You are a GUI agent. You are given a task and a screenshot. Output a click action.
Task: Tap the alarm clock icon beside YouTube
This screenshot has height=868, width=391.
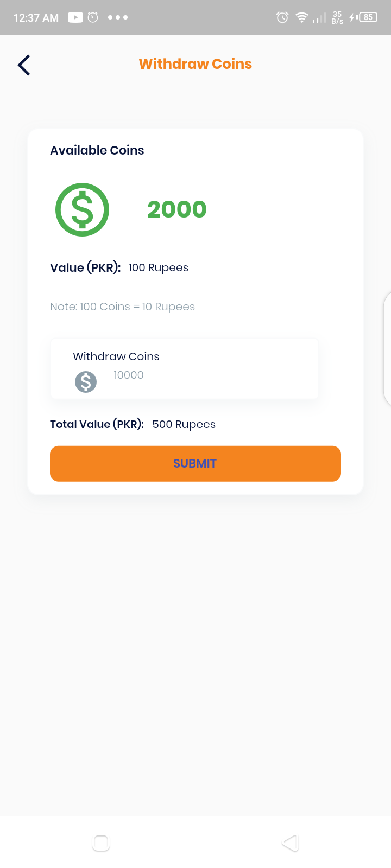point(93,17)
